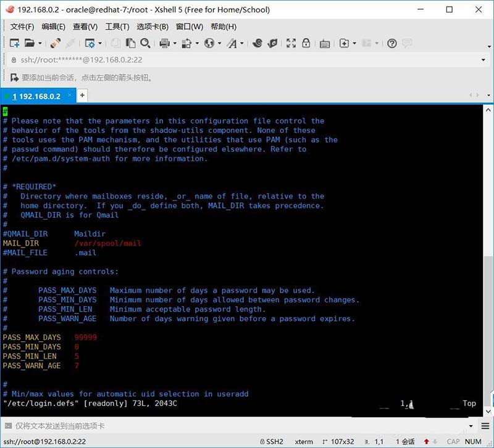Expand the print icon dropdown arrow
This screenshot has width=494, height=448.
coord(174,44)
